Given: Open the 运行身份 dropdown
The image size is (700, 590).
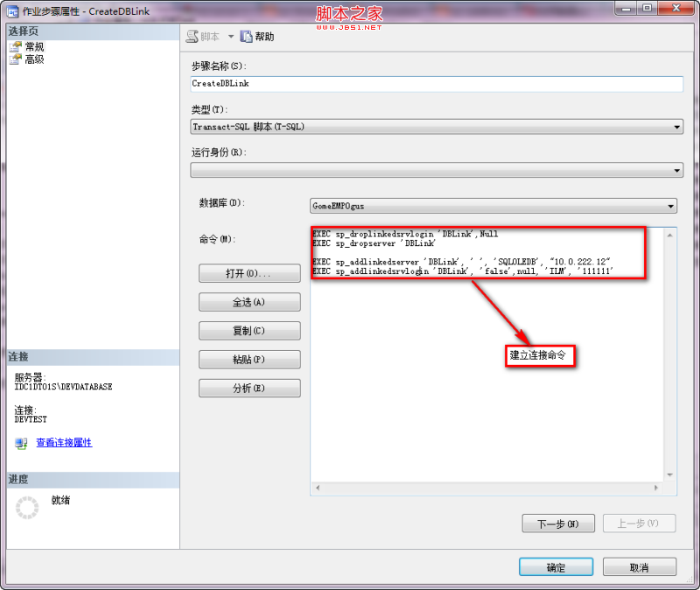Looking at the screenshot, I should tap(675, 170).
